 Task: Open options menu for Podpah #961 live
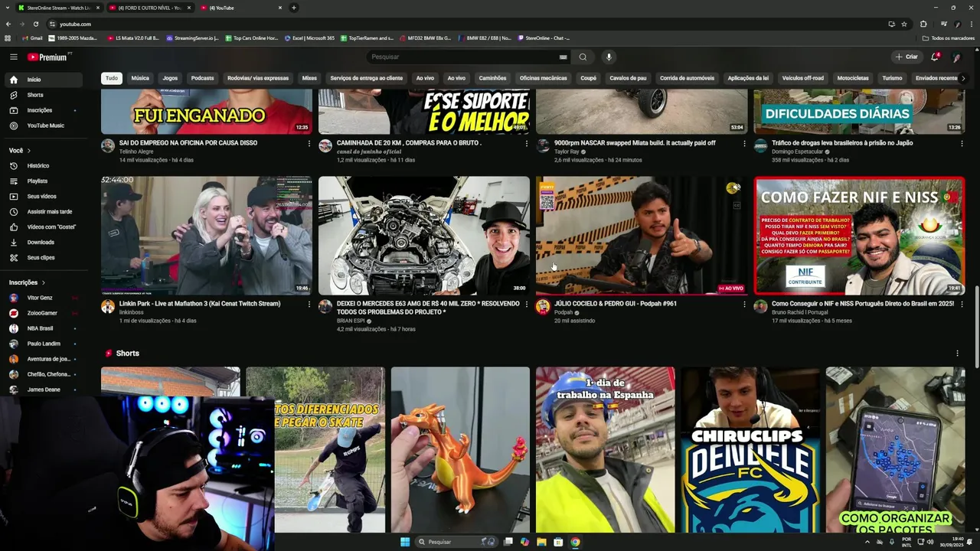point(744,304)
